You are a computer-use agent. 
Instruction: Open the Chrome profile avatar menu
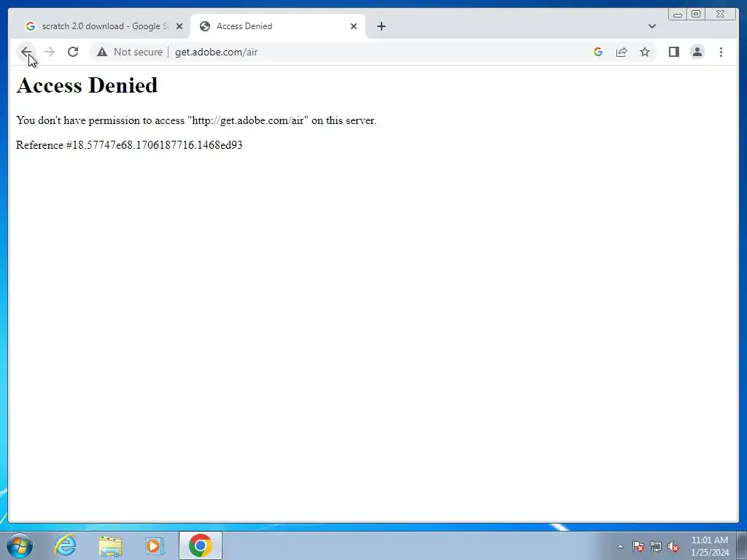(697, 52)
